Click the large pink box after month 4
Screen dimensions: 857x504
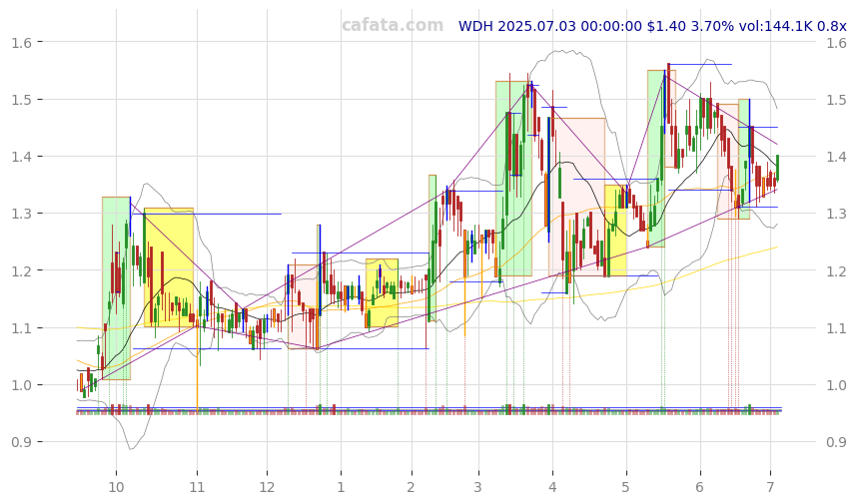point(576,198)
